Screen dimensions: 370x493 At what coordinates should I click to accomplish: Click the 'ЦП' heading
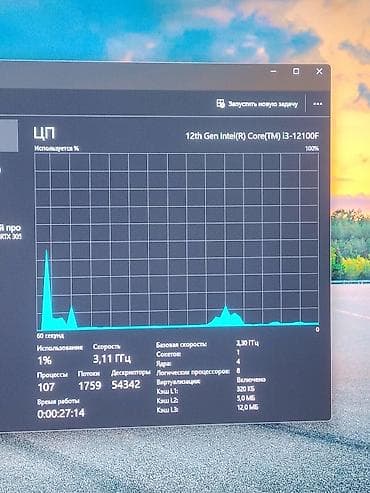(x=44, y=133)
